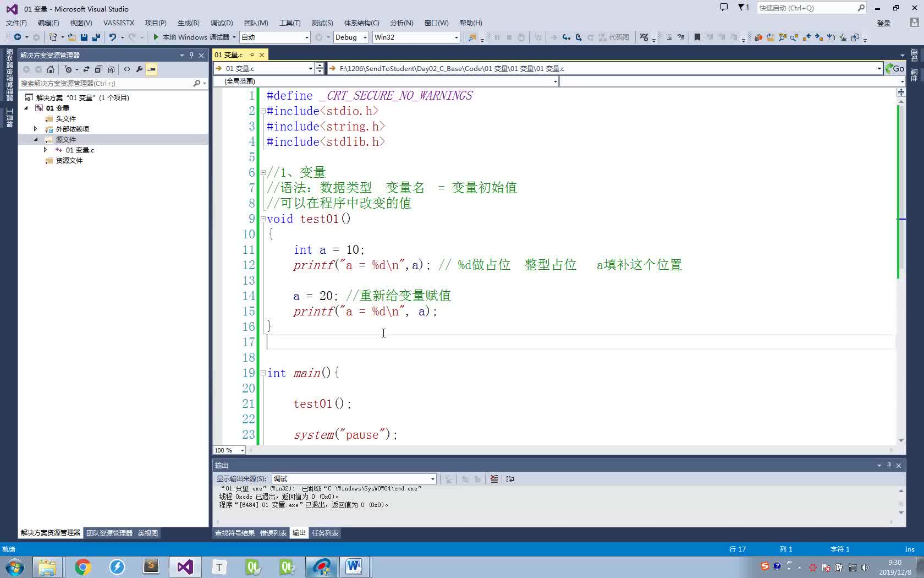Toggle pin on the 01 变量.c tab
The height and width of the screenshot is (578, 924).
(252, 54)
